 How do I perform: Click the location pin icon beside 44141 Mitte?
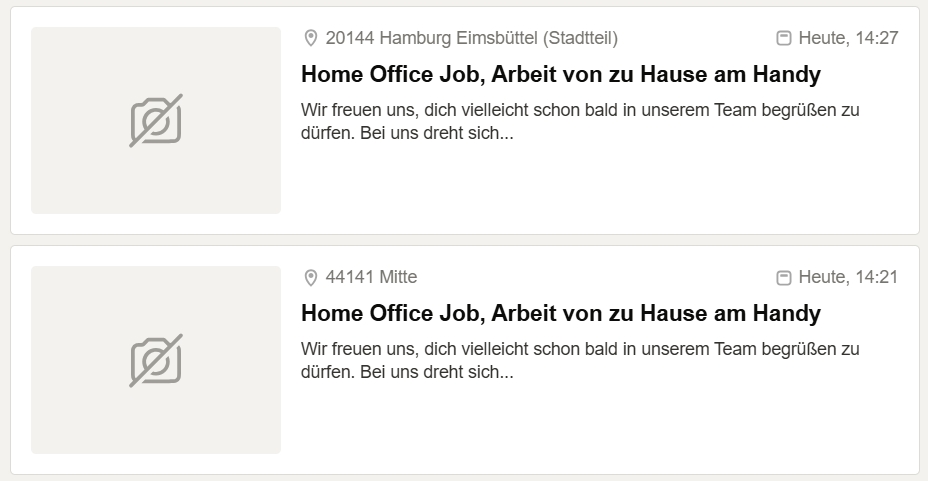(311, 277)
